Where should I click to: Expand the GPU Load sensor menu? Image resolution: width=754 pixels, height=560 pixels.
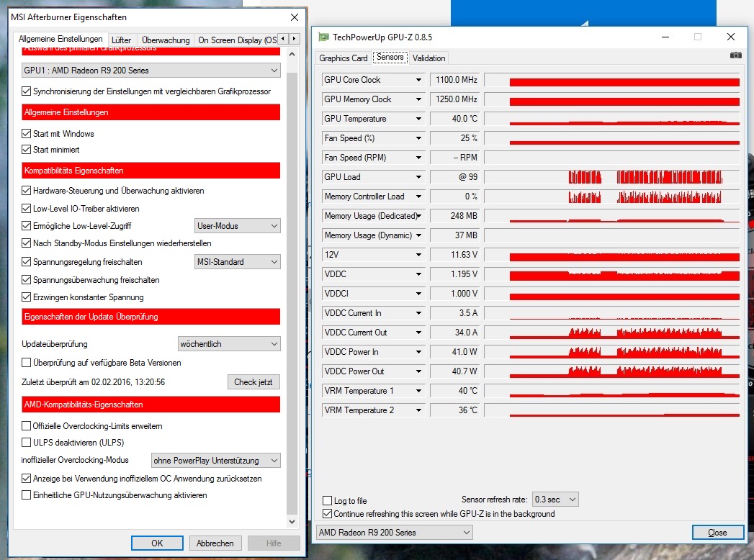419,177
